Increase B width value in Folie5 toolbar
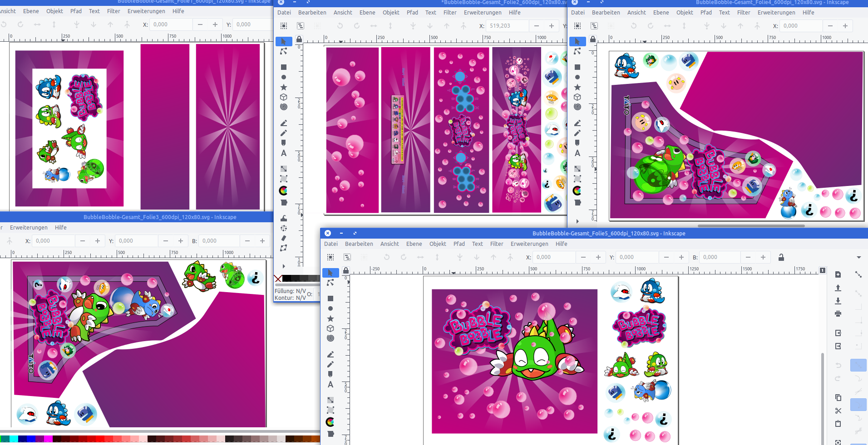This screenshot has height=445, width=868. pos(763,257)
